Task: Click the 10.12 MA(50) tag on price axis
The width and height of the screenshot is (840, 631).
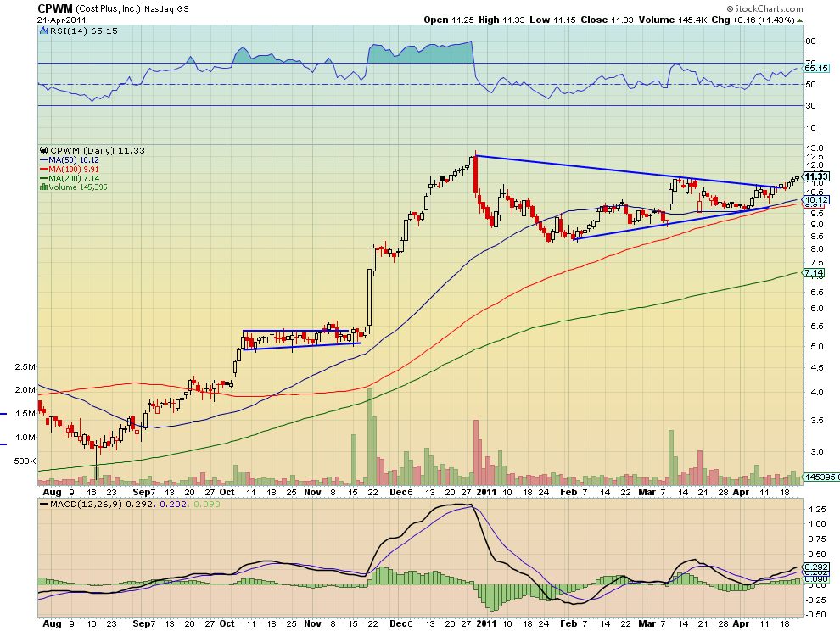Action: click(x=816, y=200)
